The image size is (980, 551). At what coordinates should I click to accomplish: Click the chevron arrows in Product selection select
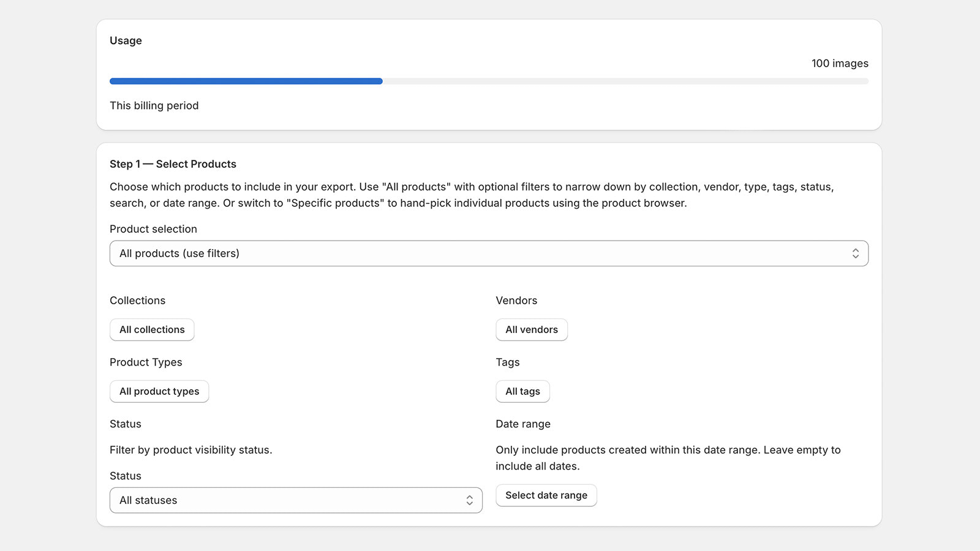point(855,253)
